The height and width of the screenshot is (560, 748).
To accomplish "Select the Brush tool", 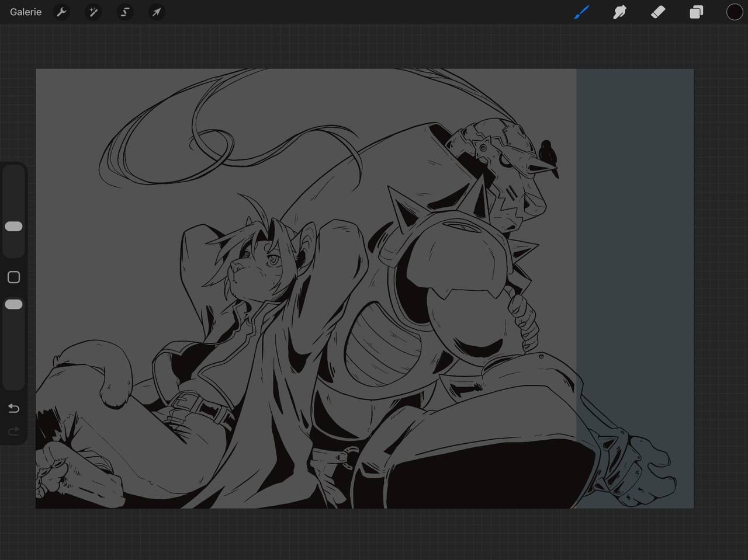I will tap(581, 12).
